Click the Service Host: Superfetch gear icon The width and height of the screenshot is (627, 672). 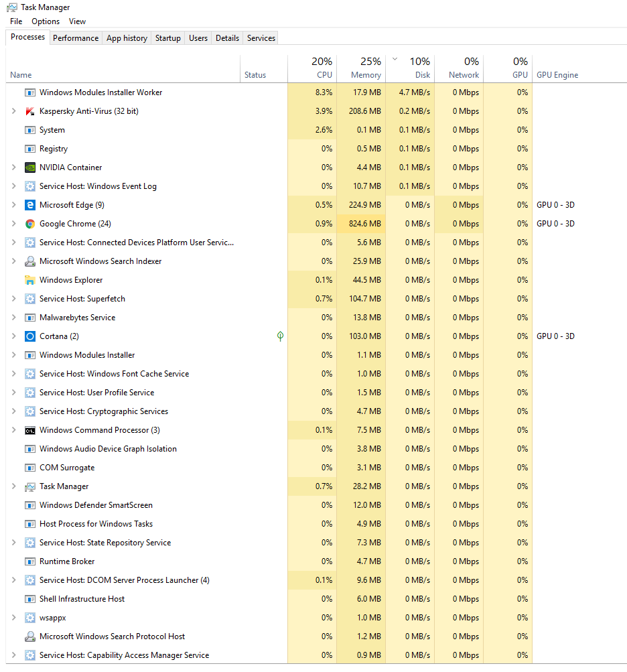(30, 299)
